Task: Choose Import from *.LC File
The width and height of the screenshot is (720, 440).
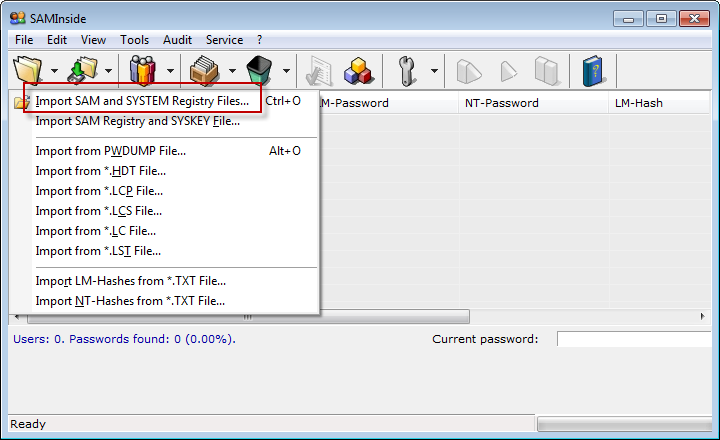Action: [164, 231]
